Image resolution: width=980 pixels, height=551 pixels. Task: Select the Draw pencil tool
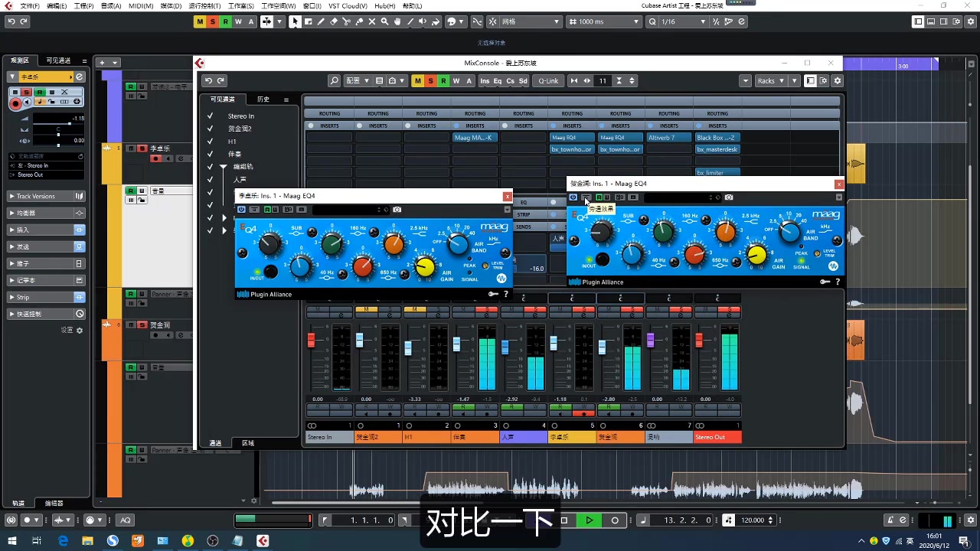(321, 21)
